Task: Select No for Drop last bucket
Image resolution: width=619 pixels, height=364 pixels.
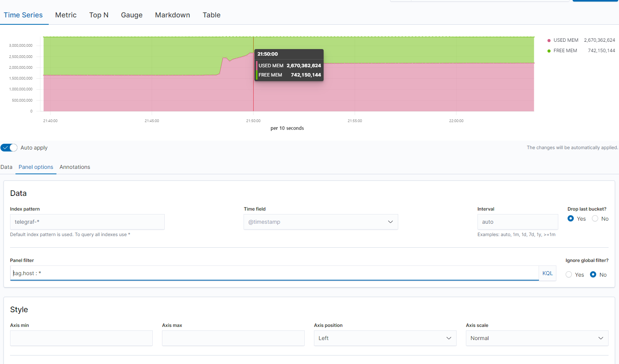Action: click(x=595, y=219)
